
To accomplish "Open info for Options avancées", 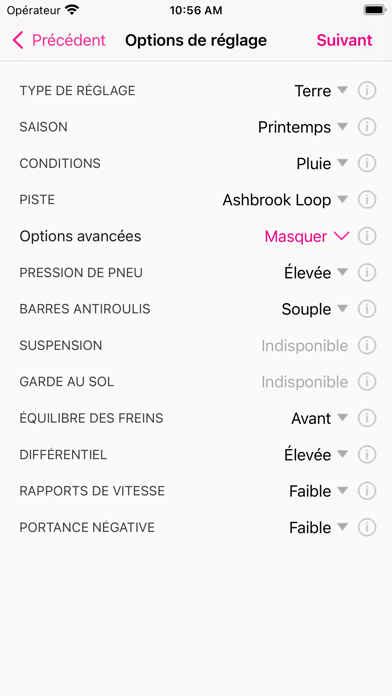I will pyautogui.click(x=367, y=236).
